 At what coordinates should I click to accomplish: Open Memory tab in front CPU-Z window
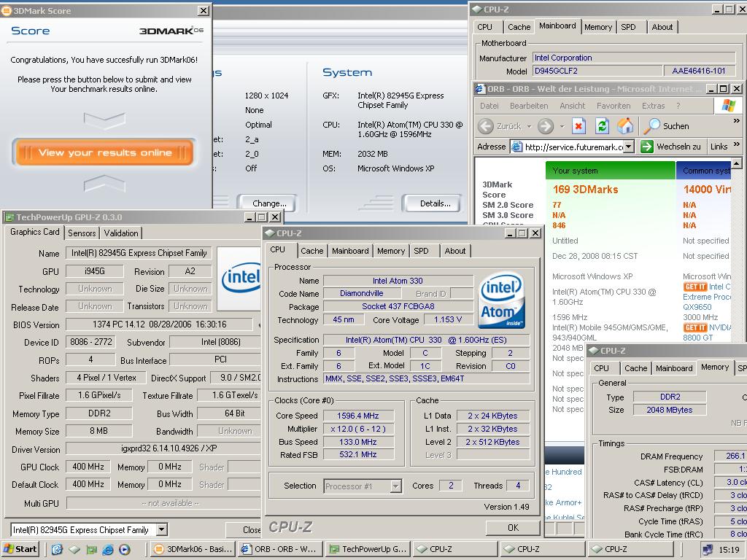pyautogui.click(x=391, y=251)
